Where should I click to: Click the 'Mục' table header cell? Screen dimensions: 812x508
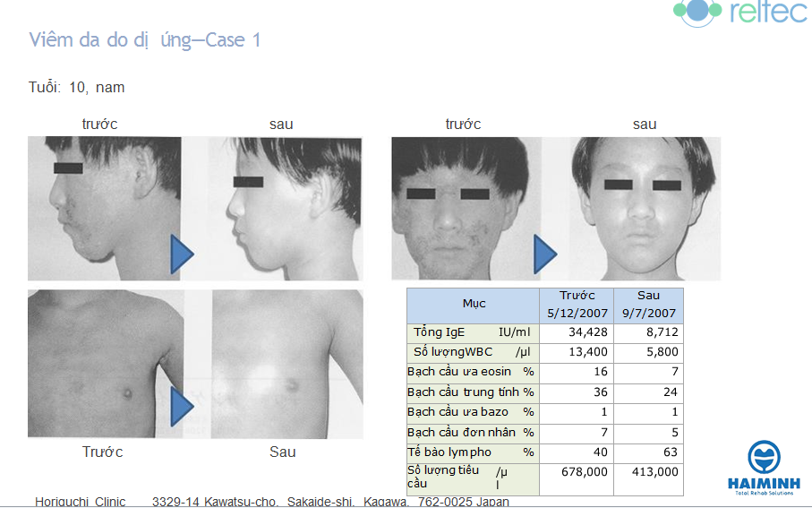pyautogui.click(x=474, y=306)
